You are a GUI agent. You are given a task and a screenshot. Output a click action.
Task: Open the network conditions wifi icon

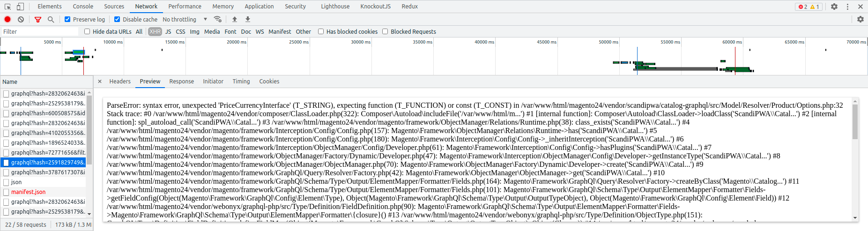point(217,19)
